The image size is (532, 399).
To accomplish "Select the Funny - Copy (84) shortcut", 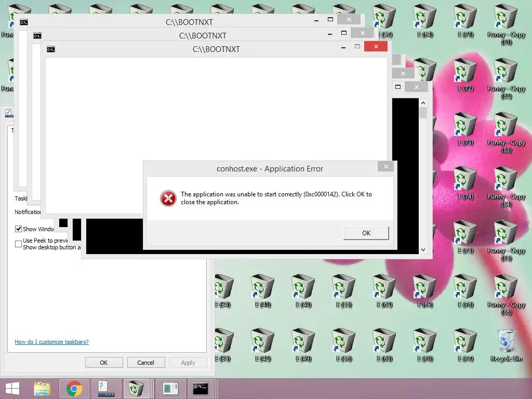I will pos(506,187).
